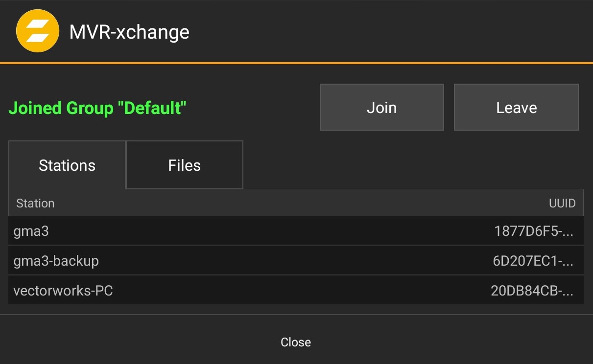This screenshot has width=593, height=364.
Task: Select the gma3-backup station name
Action: 56,261
